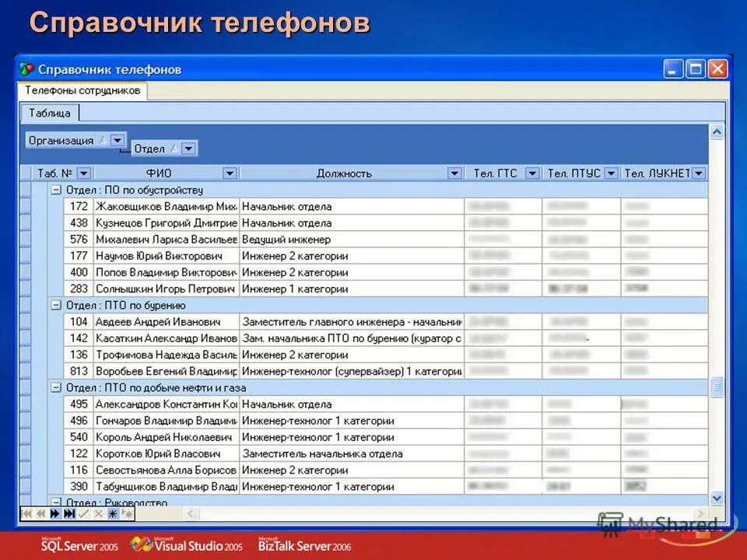Insert new record with asterisk navigator icon

pyautogui.click(x=113, y=513)
